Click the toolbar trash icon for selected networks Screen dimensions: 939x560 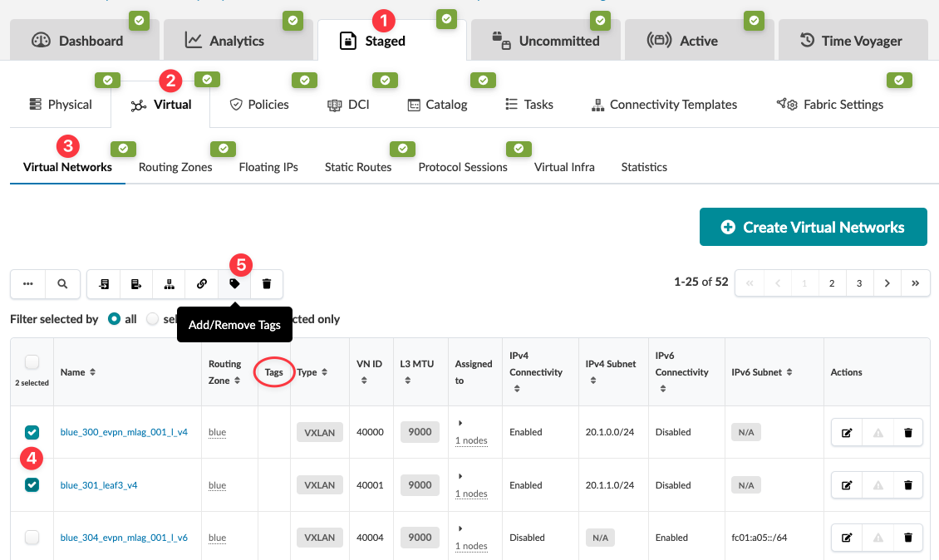(x=267, y=284)
